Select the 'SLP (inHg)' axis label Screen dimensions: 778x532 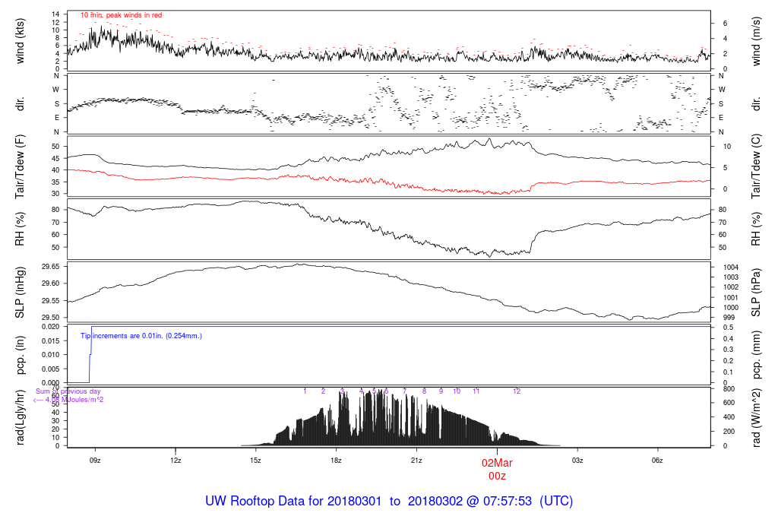[20, 293]
